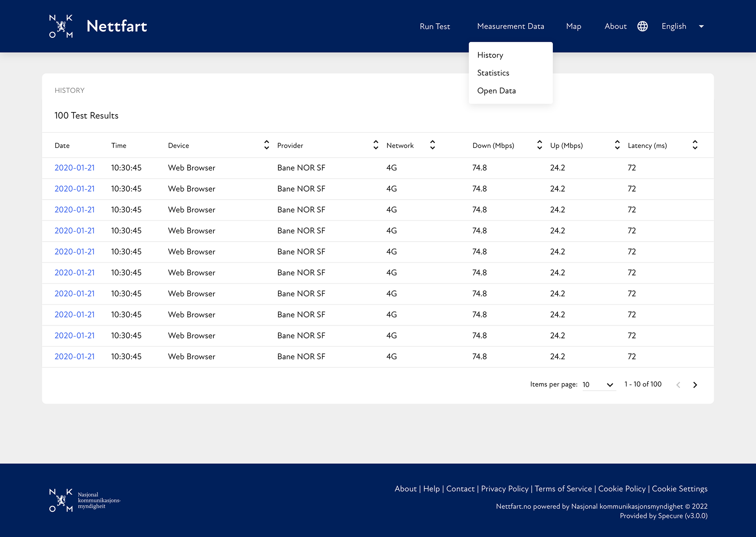Sort by Up (Mbps) arrows
The height and width of the screenshot is (537, 756).
click(x=617, y=145)
